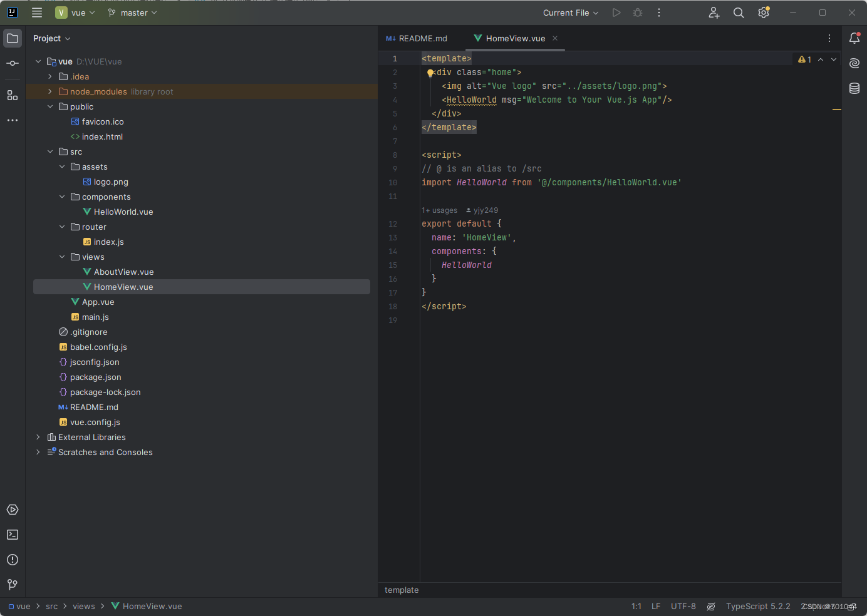The width and height of the screenshot is (867, 616).
Task: Collapse the src folder
Action: 50,151
